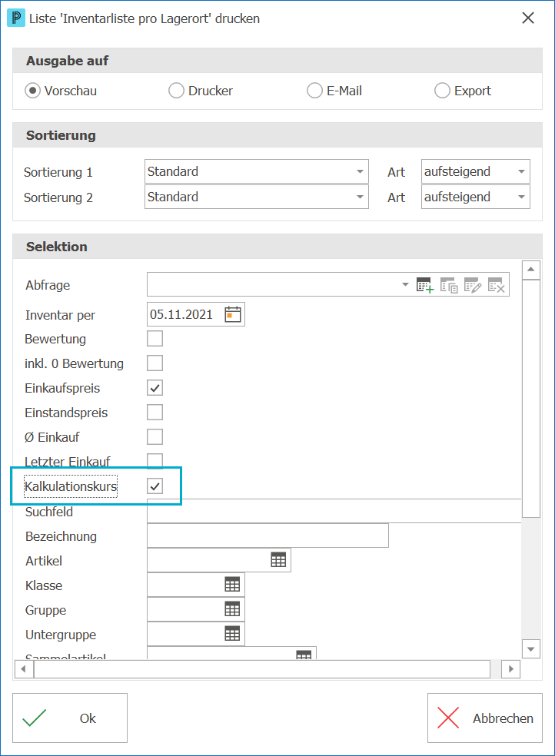Enable the Letzter Einkauf checkbox
The height and width of the screenshot is (756, 555).
(x=155, y=461)
